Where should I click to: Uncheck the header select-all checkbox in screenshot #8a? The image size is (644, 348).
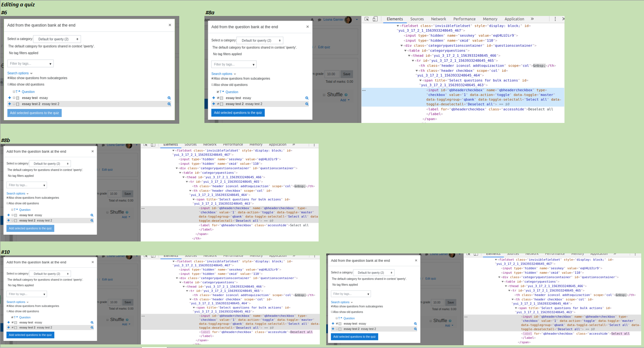(218, 92)
